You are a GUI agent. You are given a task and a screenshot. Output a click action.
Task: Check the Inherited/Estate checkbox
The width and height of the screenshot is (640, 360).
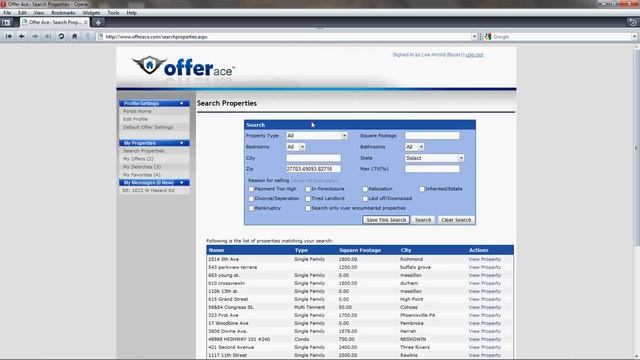[422, 189]
